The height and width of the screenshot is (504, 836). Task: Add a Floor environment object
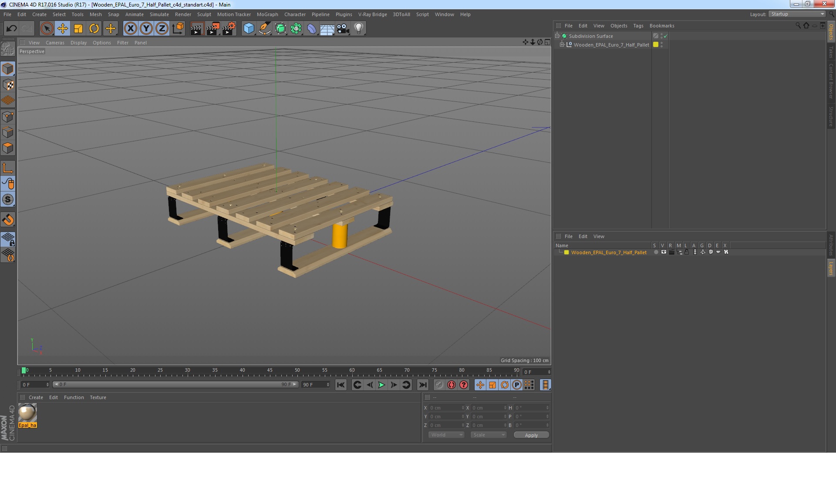pyautogui.click(x=327, y=29)
